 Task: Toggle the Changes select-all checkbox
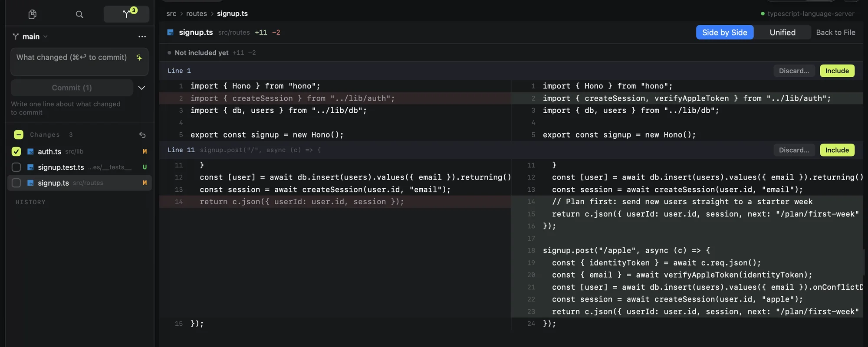[x=19, y=135]
